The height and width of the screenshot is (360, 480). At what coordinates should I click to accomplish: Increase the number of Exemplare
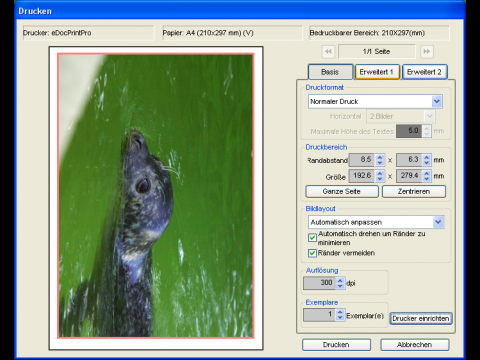point(340,312)
